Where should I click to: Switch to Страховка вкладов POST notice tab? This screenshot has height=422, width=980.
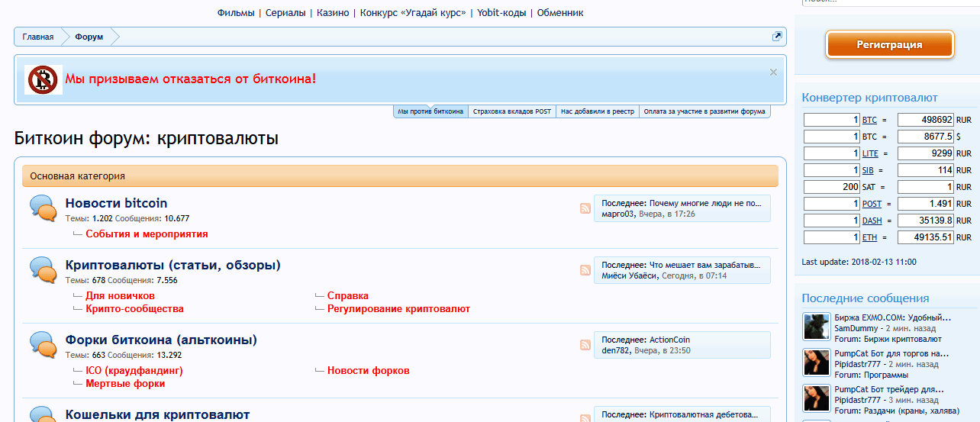511,111
